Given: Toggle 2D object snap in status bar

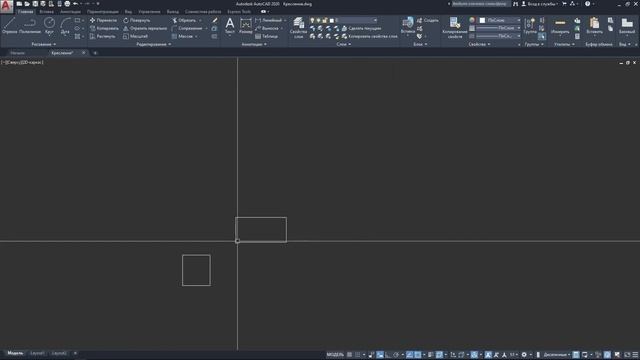Looking at the screenshot, I should click(418, 355).
